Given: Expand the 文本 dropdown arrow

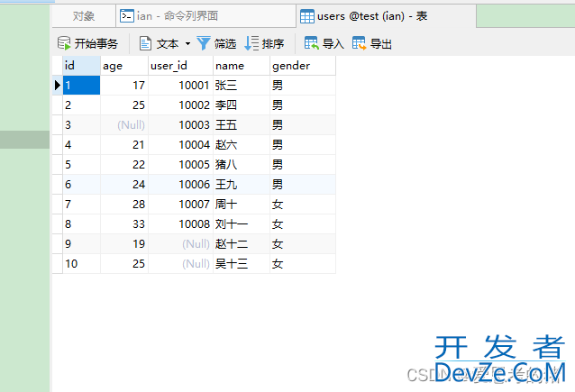Looking at the screenshot, I should point(187,43).
